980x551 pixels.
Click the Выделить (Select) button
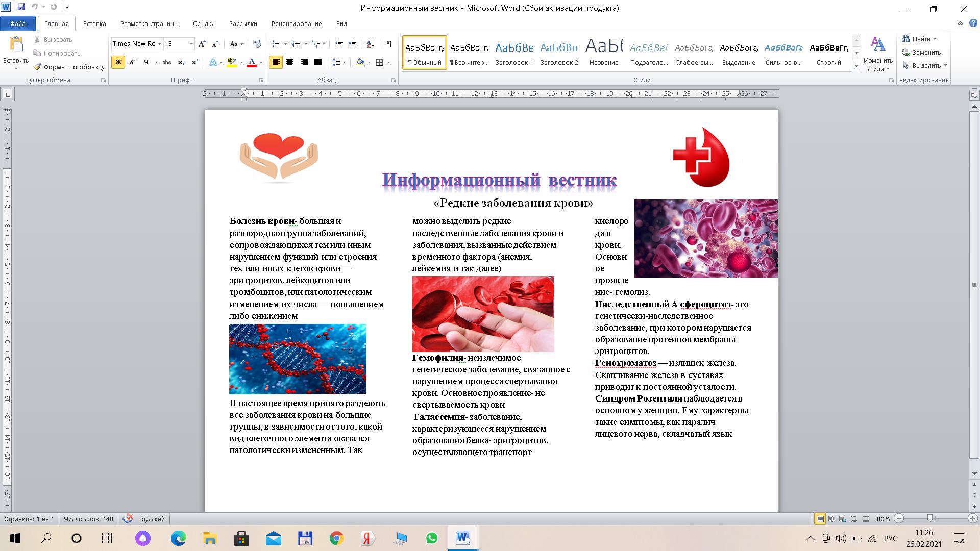click(924, 65)
